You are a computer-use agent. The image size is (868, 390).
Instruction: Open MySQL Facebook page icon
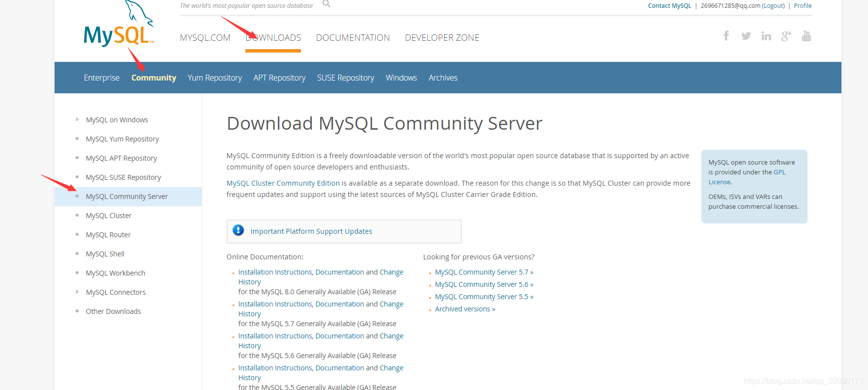coord(726,35)
